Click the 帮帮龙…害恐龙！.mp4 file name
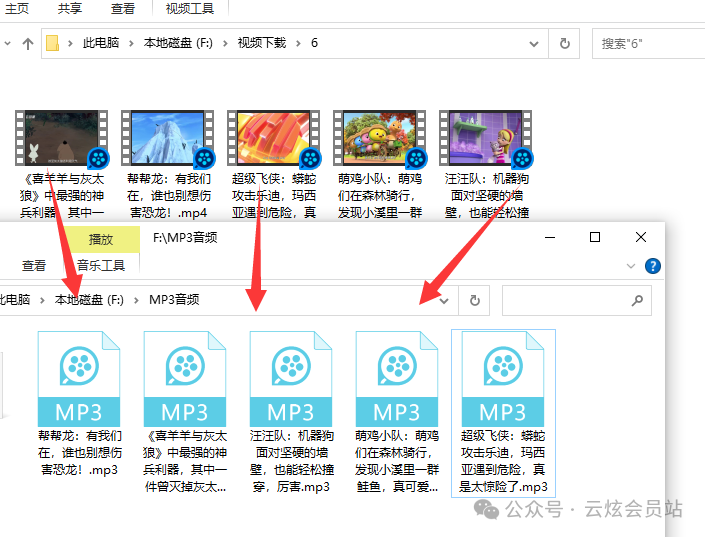The width and height of the screenshot is (705, 537). click(x=169, y=196)
